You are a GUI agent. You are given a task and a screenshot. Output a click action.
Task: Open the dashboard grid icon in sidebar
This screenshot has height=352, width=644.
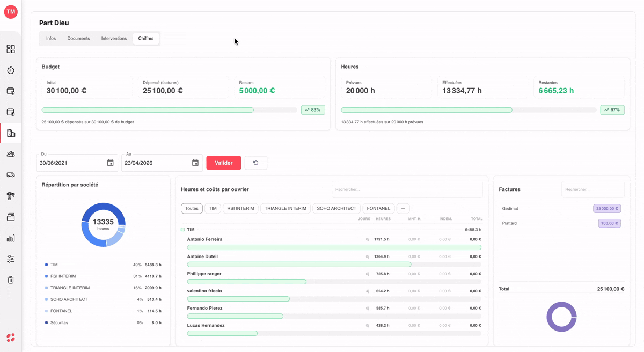click(x=11, y=49)
